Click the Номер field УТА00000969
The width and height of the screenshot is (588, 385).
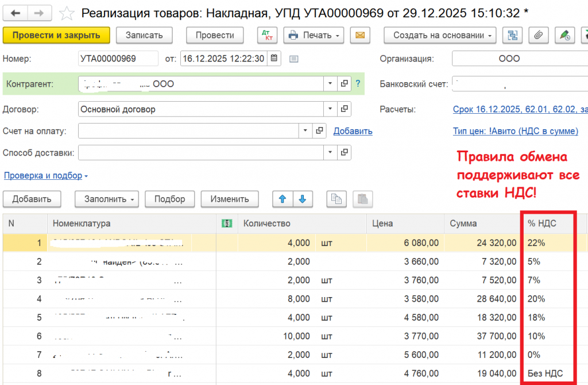(x=118, y=59)
